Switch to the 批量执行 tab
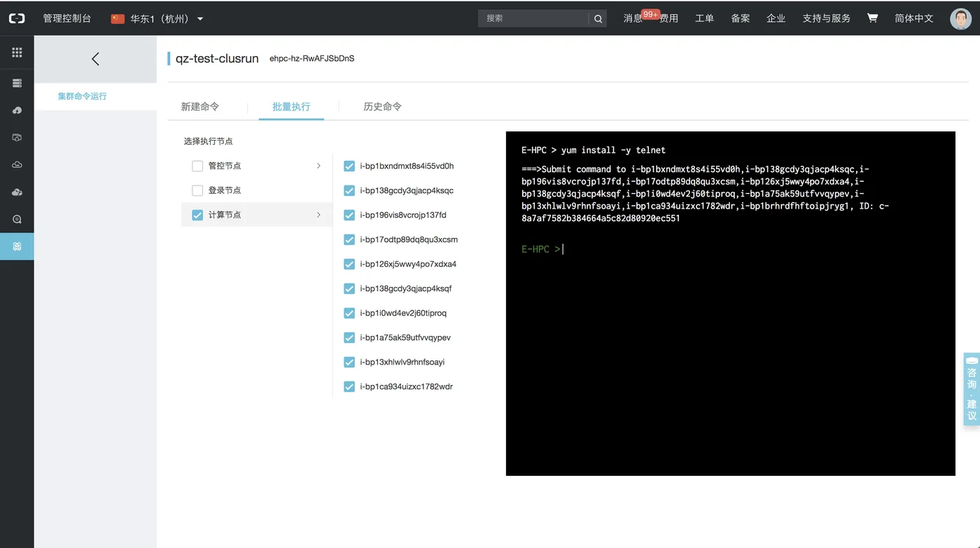The width and height of the screenshot is (980, 548). coord(291,106)
